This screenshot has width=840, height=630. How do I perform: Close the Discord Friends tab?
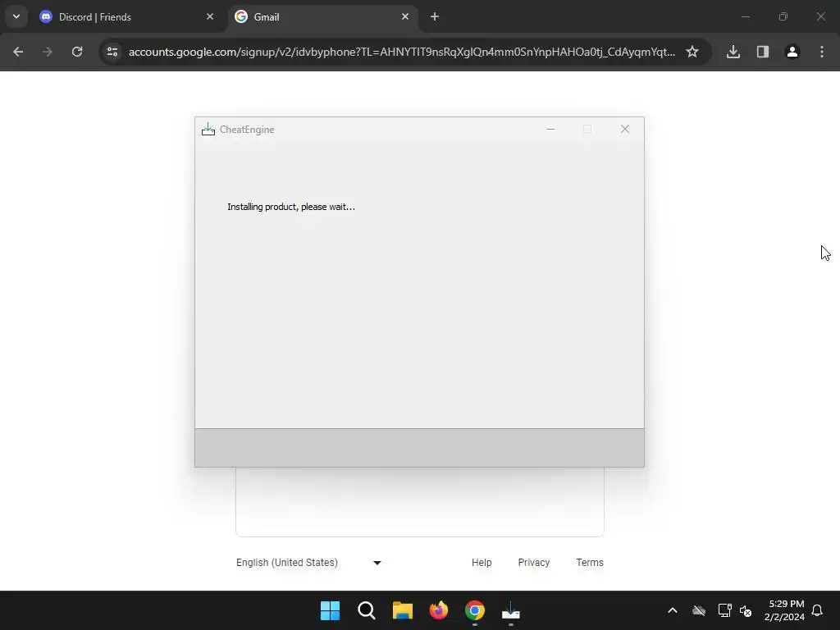(x=210, y=16)
